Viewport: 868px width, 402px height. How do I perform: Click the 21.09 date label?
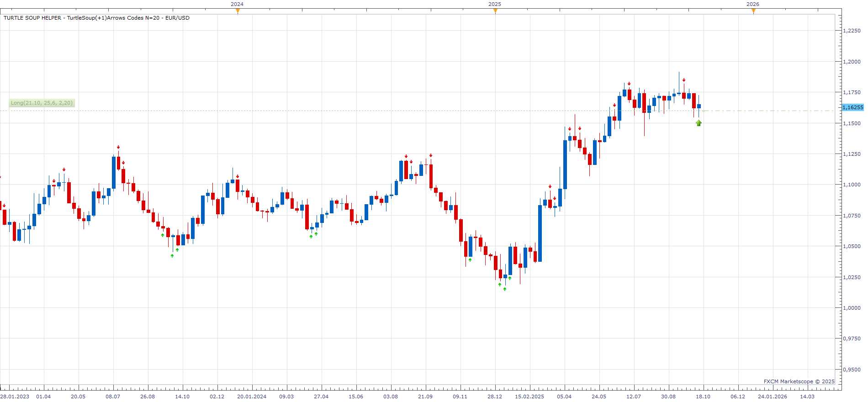tap(425, 397)
